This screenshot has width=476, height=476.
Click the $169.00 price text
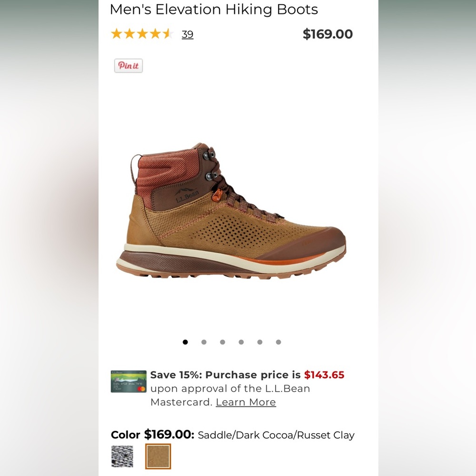pos(327,34)
